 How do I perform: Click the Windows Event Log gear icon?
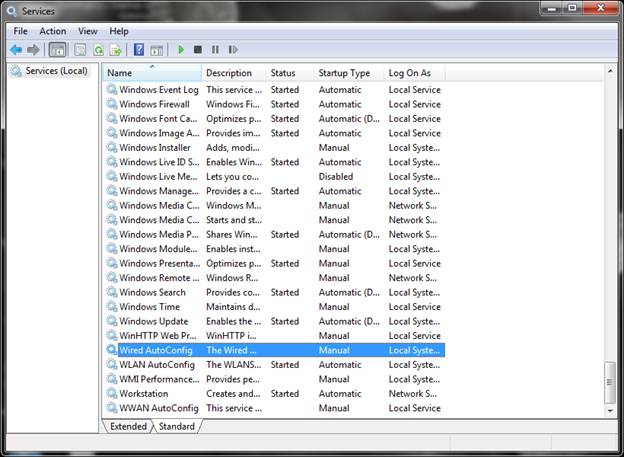click(x=112, y=90)
